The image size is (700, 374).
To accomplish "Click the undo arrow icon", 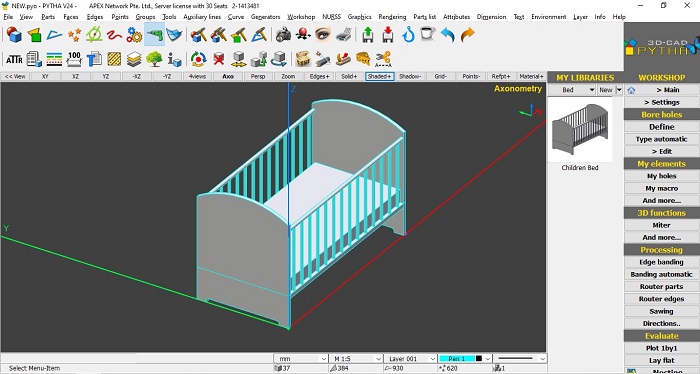I will 447,34.
